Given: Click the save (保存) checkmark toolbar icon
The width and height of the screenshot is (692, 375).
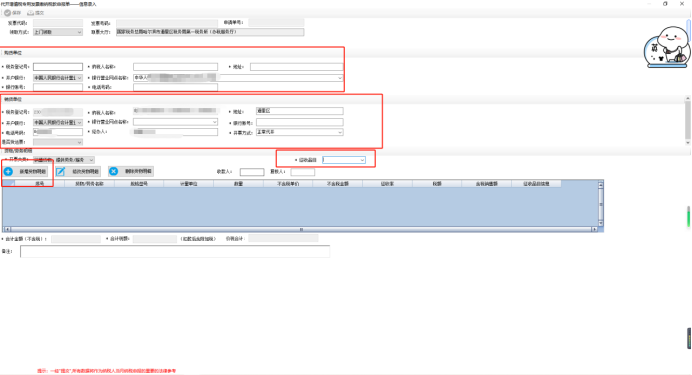Looking at the screenshot, I should tap(8, 13).
